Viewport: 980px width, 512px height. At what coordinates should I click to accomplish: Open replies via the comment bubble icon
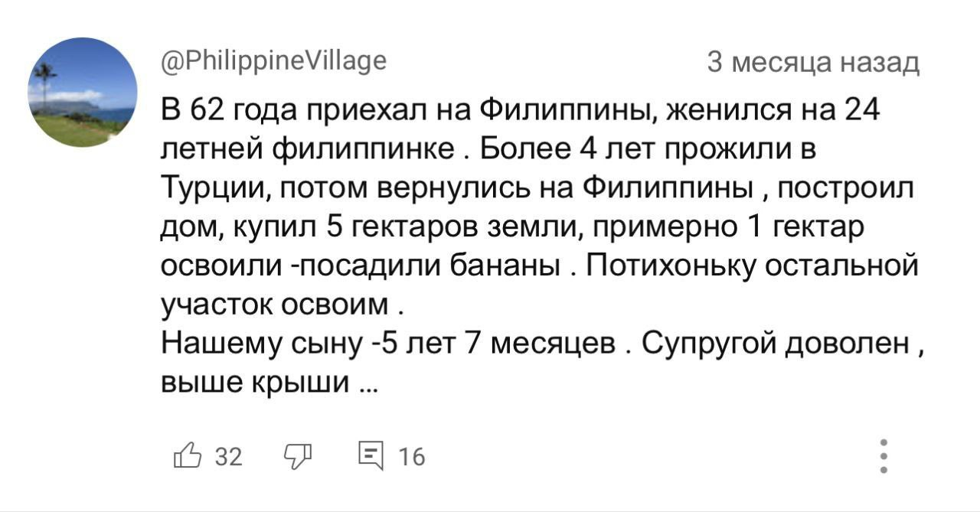click(371, 457)
